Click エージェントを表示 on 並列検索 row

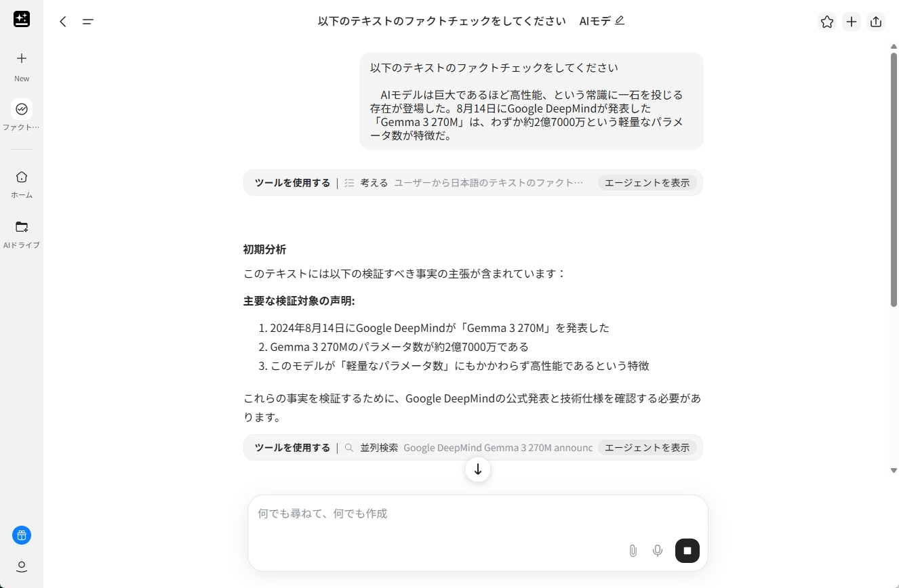click(647, 448)
